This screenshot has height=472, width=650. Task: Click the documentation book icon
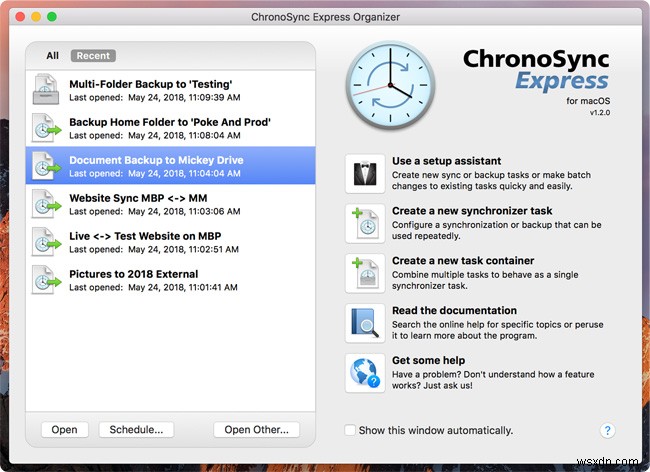point(365,323)
